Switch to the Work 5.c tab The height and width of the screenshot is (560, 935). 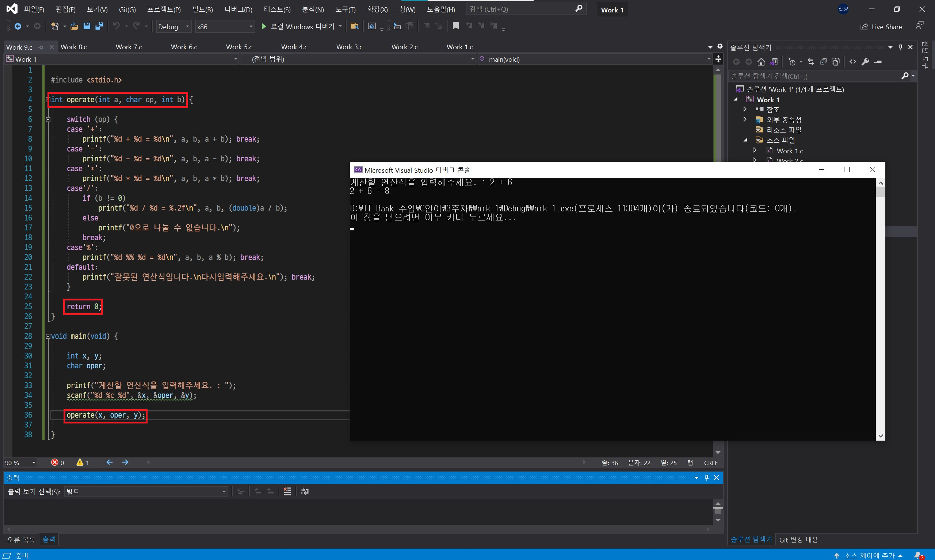point(239,47)
